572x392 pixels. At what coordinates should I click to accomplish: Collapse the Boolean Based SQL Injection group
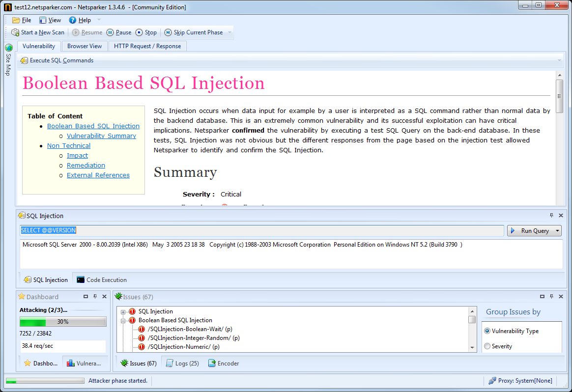pyautogui.click(x=123, y=321)
